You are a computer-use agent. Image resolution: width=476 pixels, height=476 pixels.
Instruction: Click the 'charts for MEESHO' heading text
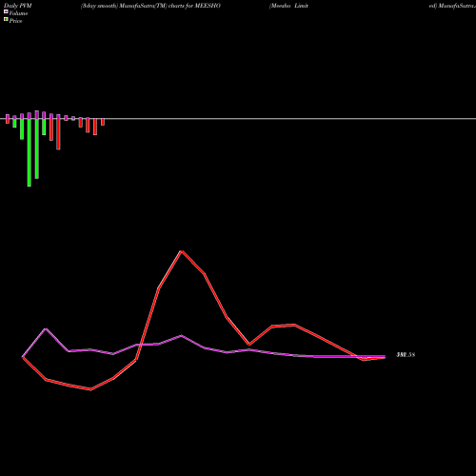coord(194,6)
